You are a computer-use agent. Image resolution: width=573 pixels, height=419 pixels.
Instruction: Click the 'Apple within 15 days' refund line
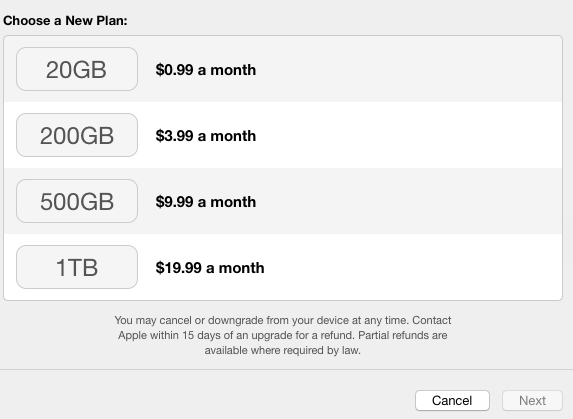coord(282,335)
